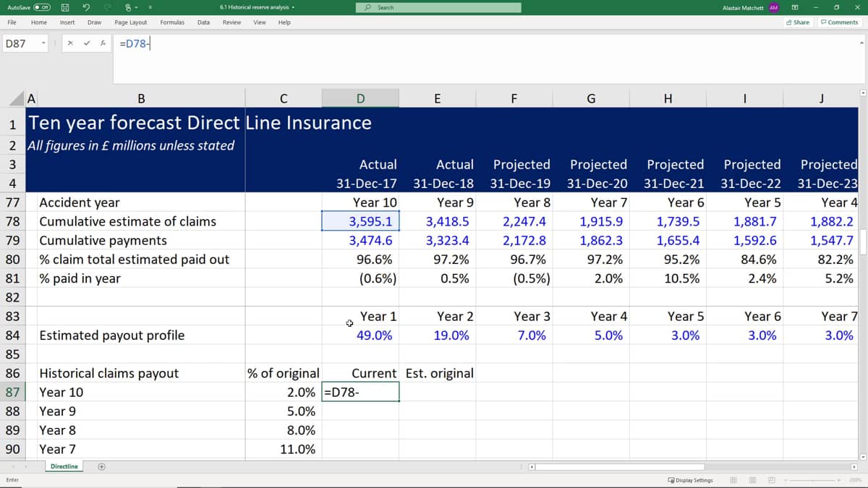Click the vertical scrollbar down arrow
This screenshot has width=868, height=488.
[862, 456]
